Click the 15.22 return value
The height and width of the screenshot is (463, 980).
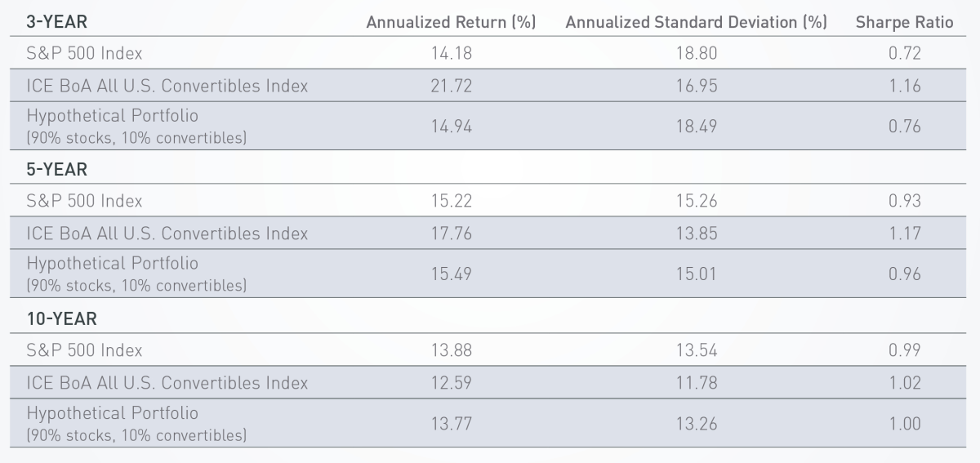point(451,201)
